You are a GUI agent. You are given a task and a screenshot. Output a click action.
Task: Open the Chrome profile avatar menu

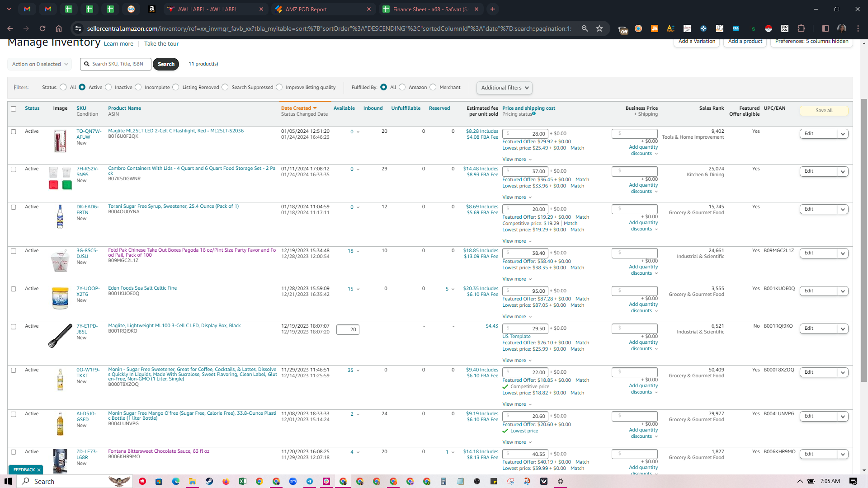pyautogui.click(x=842, y=28)
